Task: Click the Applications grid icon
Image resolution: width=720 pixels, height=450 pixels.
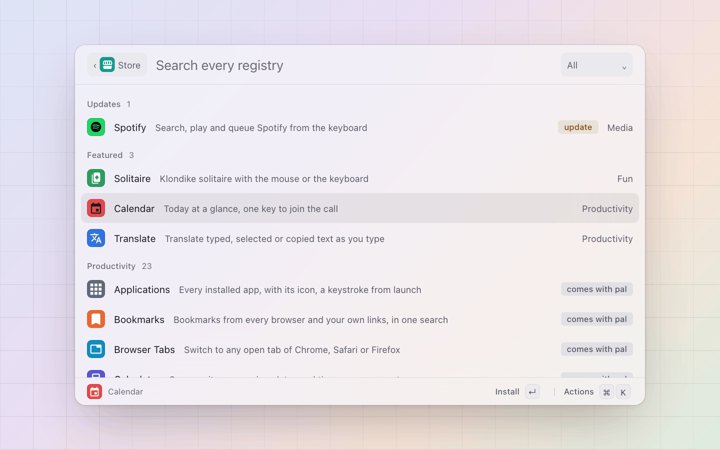Action: pyautogui.click(x=96, y=289)
